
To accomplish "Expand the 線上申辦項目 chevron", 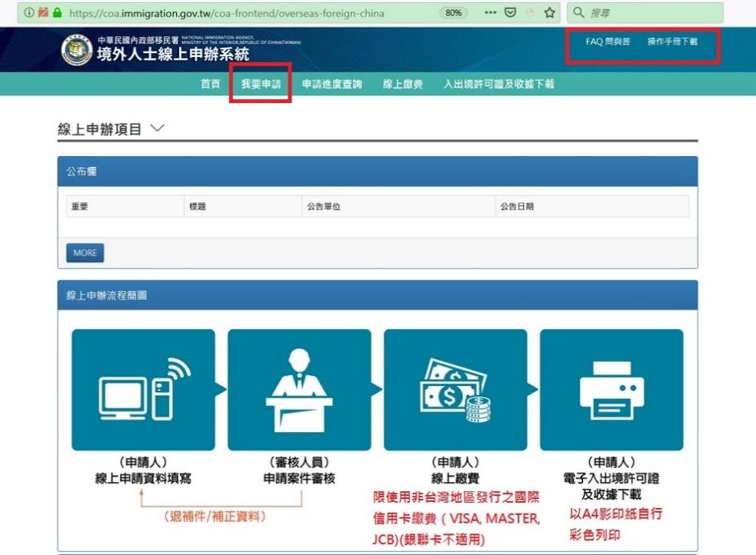I will 157,128.
